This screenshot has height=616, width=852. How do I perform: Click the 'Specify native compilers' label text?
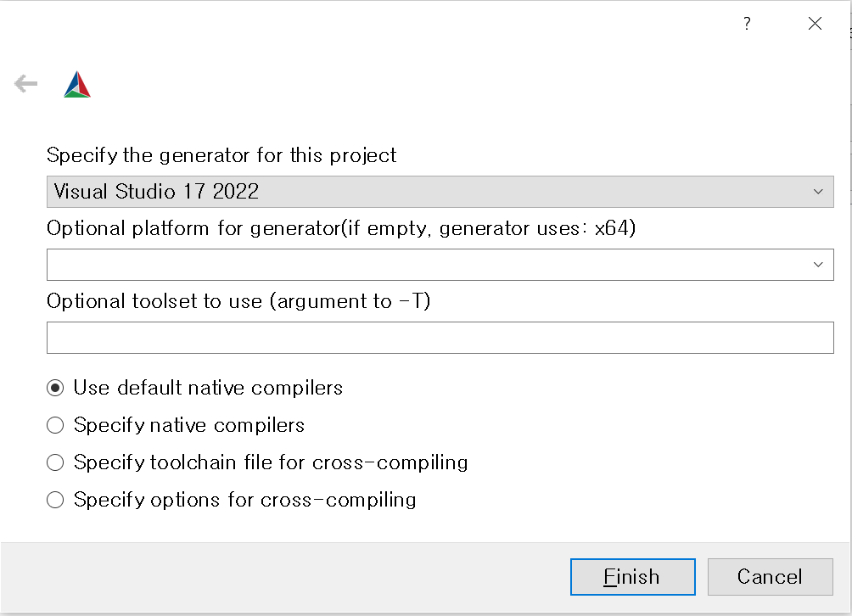pyautogui.click(x=189, y=425)
